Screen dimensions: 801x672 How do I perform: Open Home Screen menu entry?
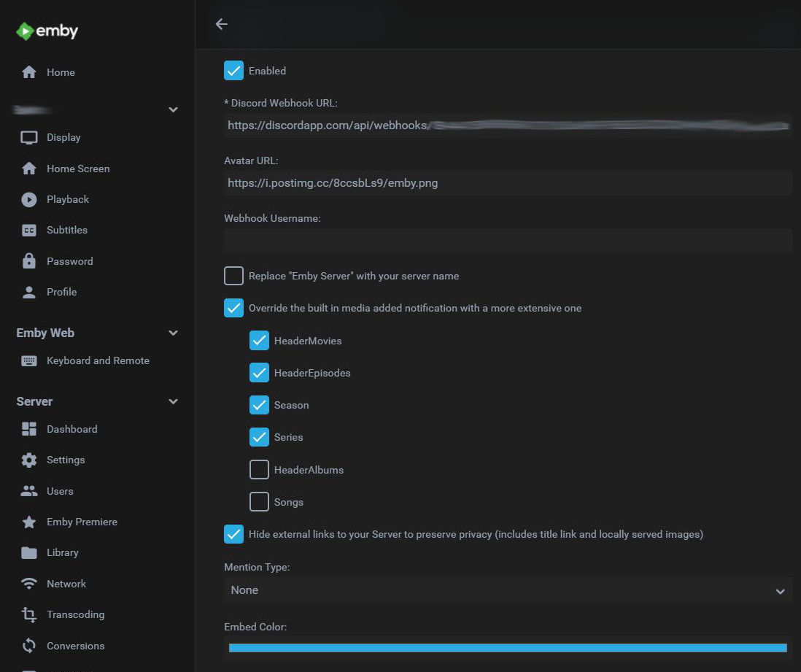(78, 169)
